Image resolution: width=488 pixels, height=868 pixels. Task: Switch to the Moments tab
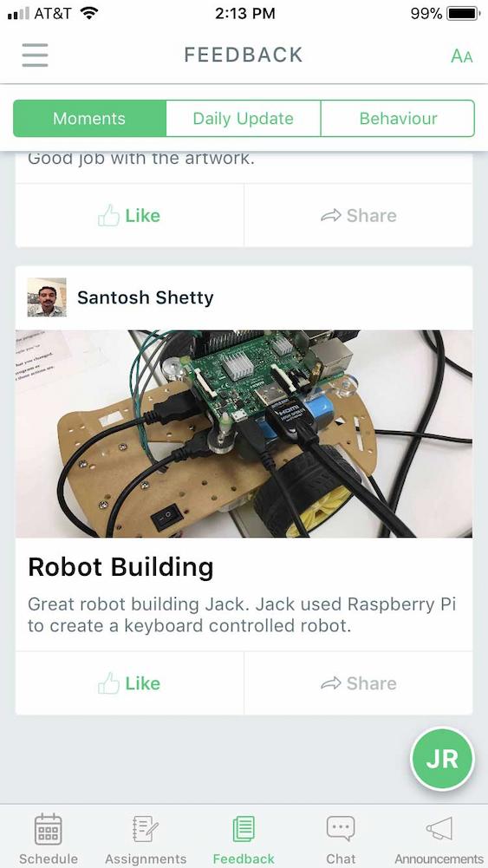(x=89, y=119)
